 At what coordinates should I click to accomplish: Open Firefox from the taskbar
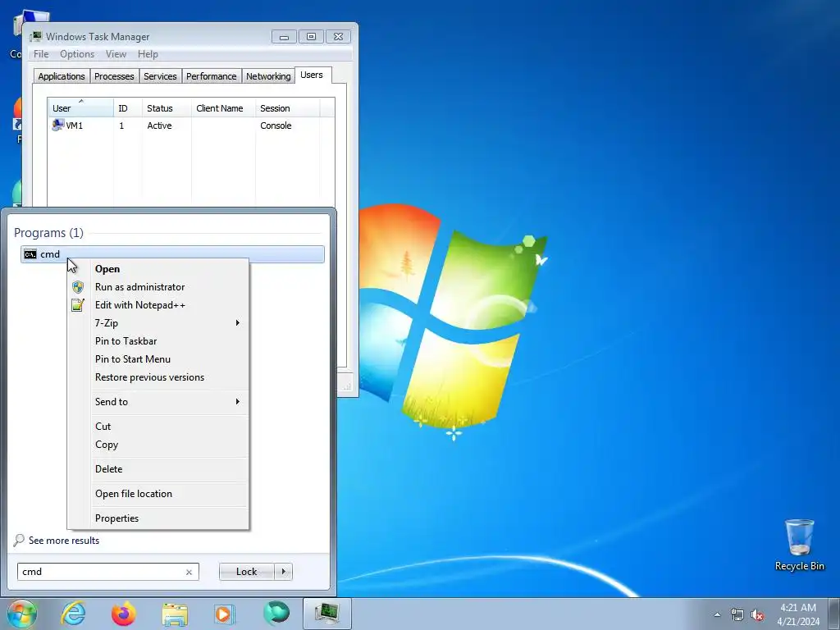(124, 614)
